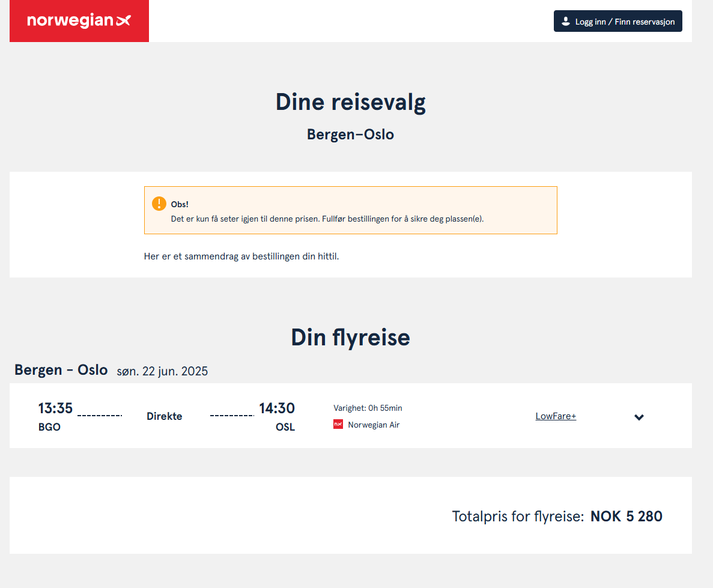Click the Norwegian logo in the header
This screenshot has height=588, width=713.
(x=79, y=21)
